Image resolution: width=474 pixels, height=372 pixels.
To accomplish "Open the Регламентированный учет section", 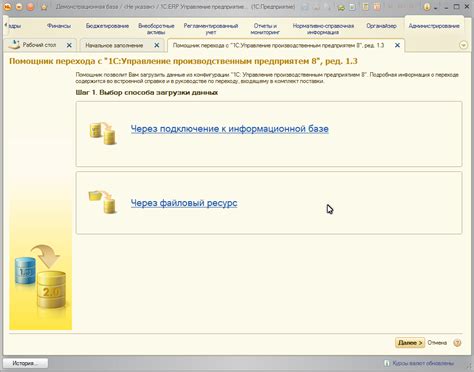I will coord(211,29).
